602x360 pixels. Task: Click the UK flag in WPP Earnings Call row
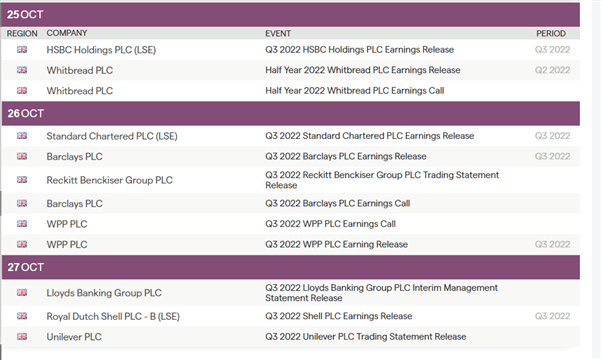pyautogui.click(x=22, y=224)
